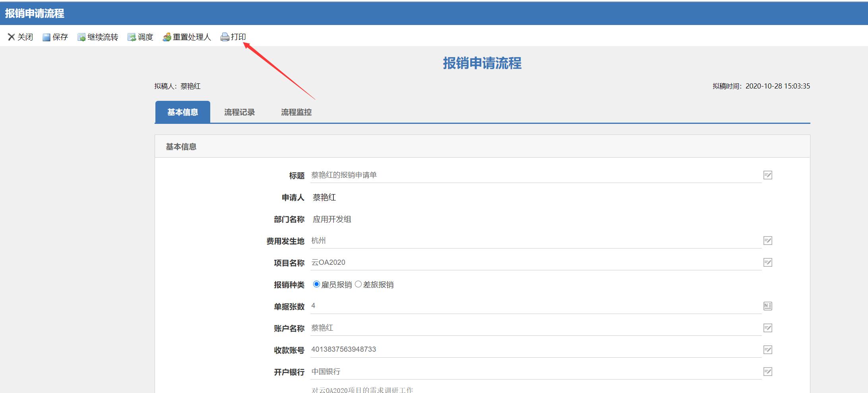868x393 pixels.
Task: Click the 关闭 X icon in toolbar
Action: 11,37
